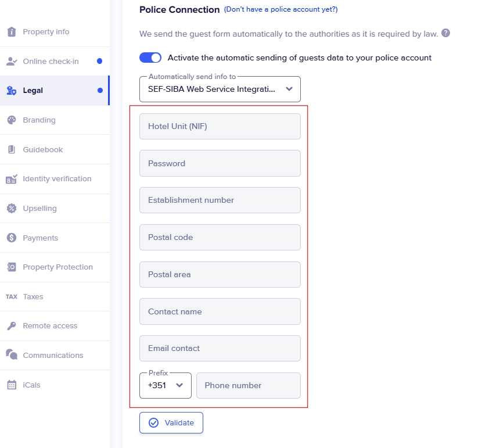Image resolution: width=482 pixels, height=448 pixels.
Task: Disable automatic sending of guests data toggle
Action: click(150, 58)
